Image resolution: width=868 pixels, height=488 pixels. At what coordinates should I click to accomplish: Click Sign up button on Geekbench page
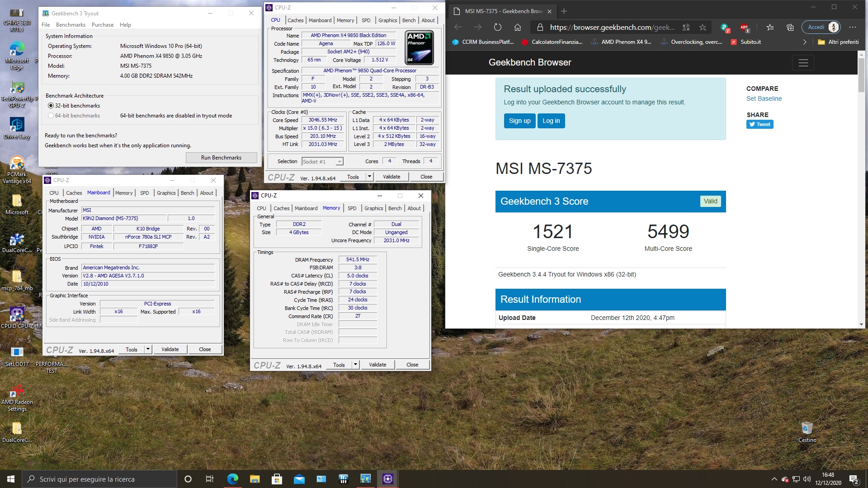click(x=519, y=121)
